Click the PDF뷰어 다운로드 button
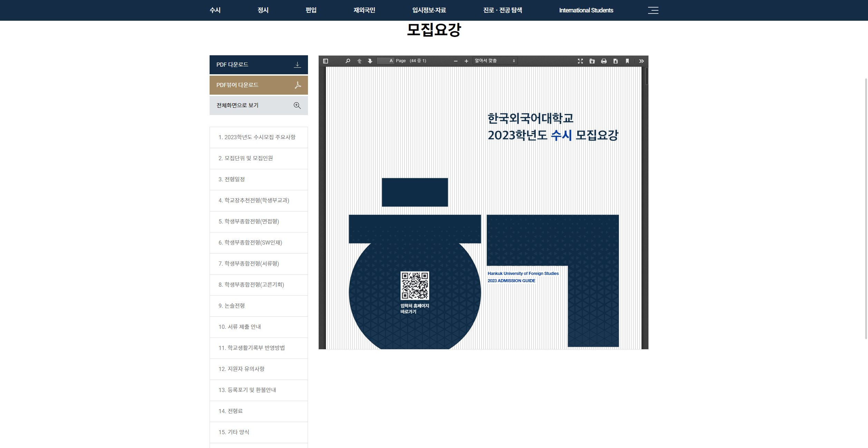This screenshot has width=868, height=448. tap(259, 85)
